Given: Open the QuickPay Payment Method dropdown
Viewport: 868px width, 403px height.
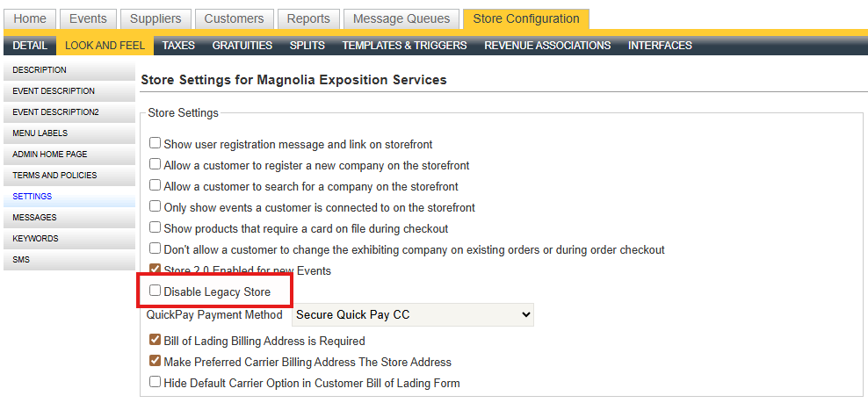Looking at the screenshot, I should [x=413, y=314].
